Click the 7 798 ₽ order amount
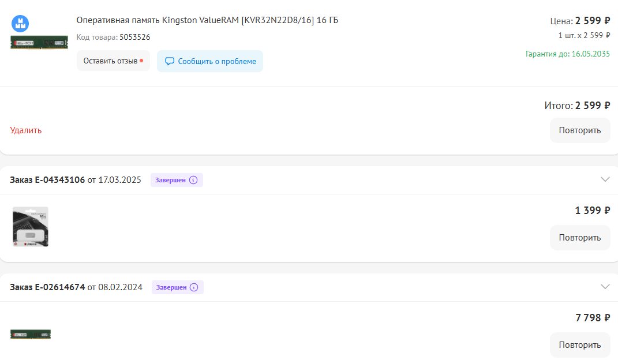Viewport: 618px width, 364px height. 593,317
